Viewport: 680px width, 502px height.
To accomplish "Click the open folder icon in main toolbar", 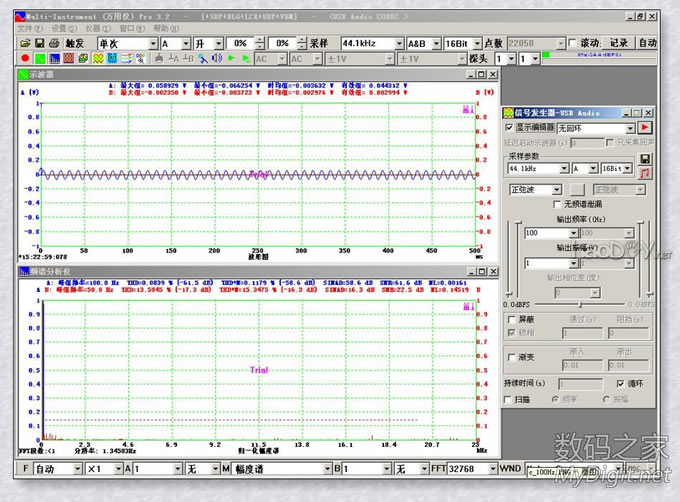I will 24,44.
